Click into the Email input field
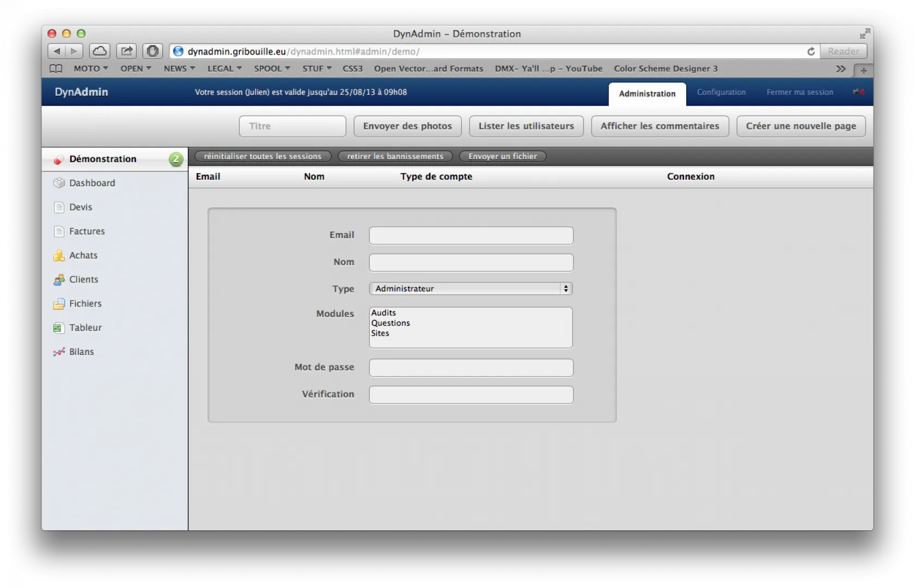 tap(471, 236)
